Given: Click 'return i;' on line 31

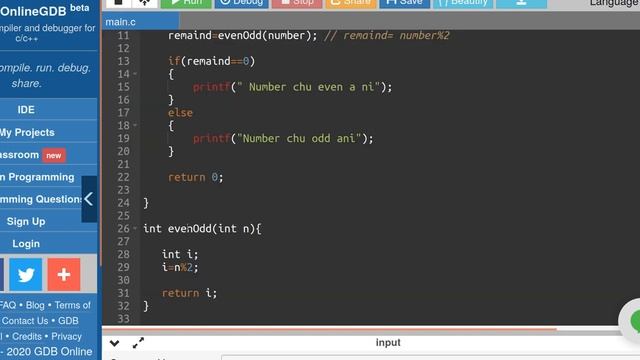Looking at the screenshot, I should (189, 293).
